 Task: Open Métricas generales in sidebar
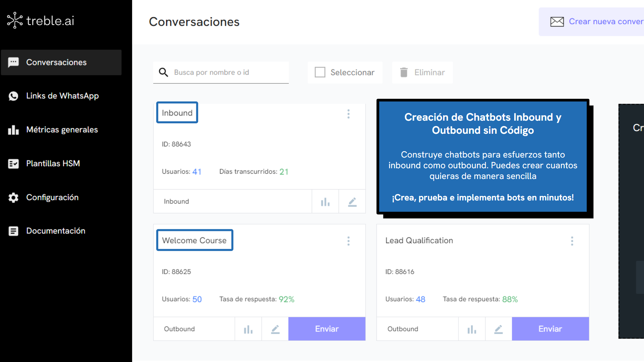[62, 130]
